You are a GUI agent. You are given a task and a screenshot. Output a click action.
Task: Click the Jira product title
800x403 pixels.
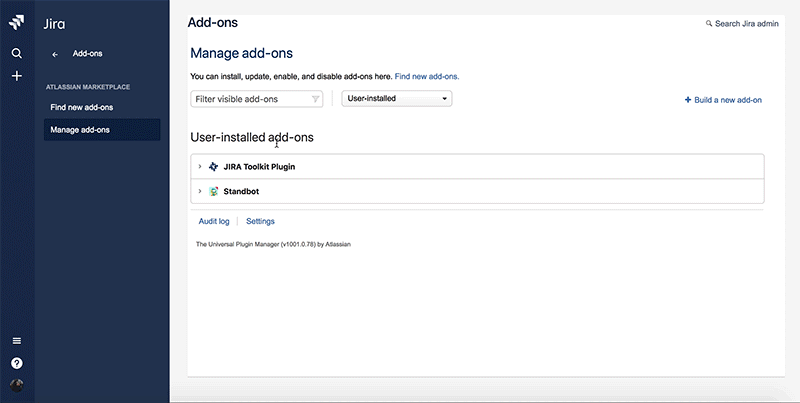click(54, 24)
